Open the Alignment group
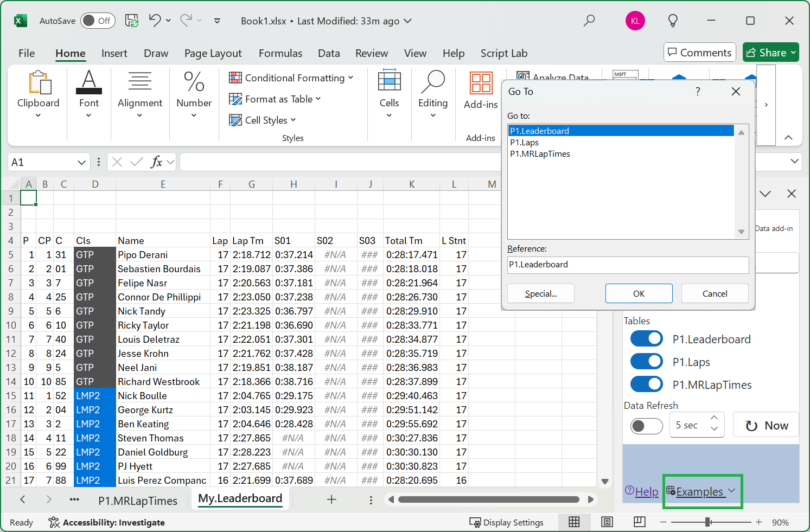Viewport: 810px width, 532px height. (x=140, y=94)
